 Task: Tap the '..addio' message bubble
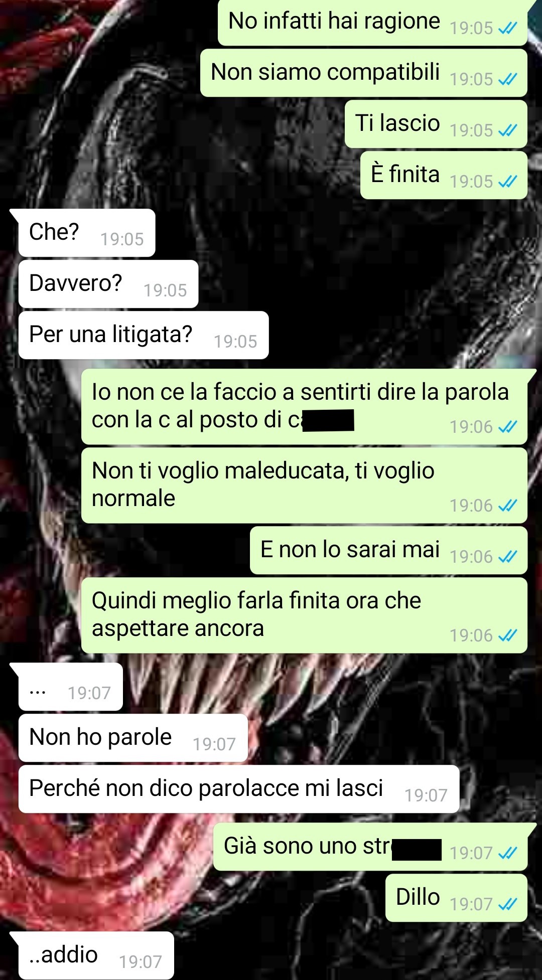[x=95, y=955]
